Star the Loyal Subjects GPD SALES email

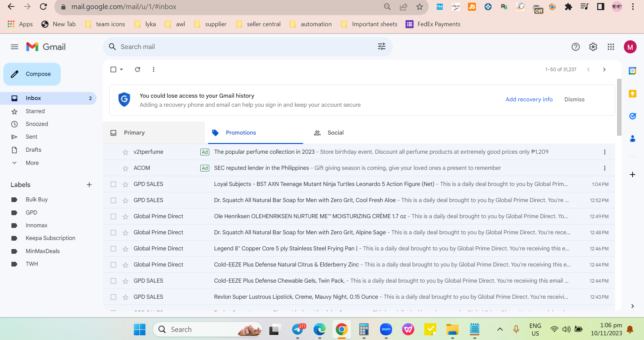pos(125,184)
